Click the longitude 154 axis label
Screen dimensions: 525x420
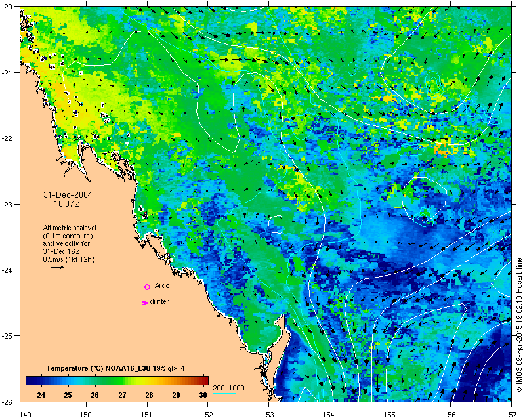click(329, 415)
